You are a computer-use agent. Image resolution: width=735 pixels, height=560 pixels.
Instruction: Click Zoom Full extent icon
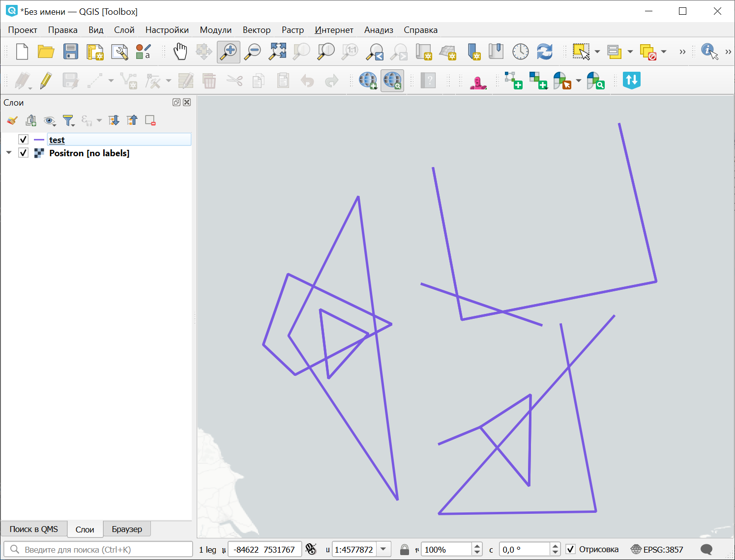point(277,52)
